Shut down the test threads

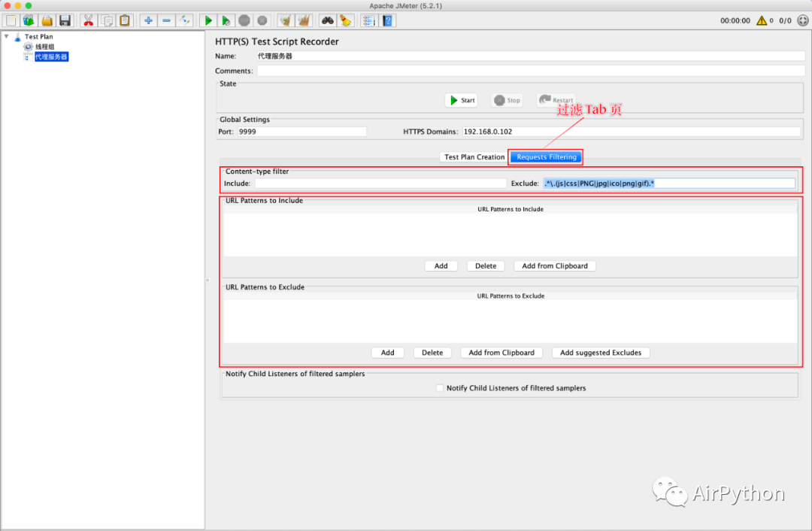(262, 21)
